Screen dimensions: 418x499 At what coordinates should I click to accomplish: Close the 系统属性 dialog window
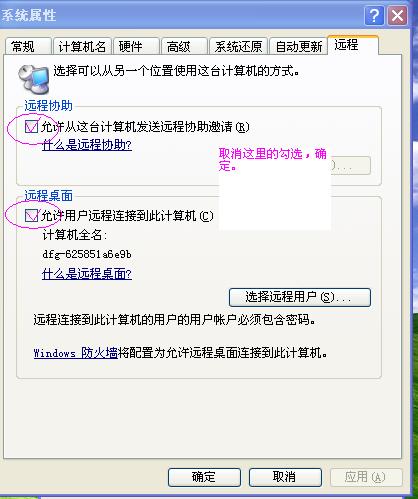[397, 15]
